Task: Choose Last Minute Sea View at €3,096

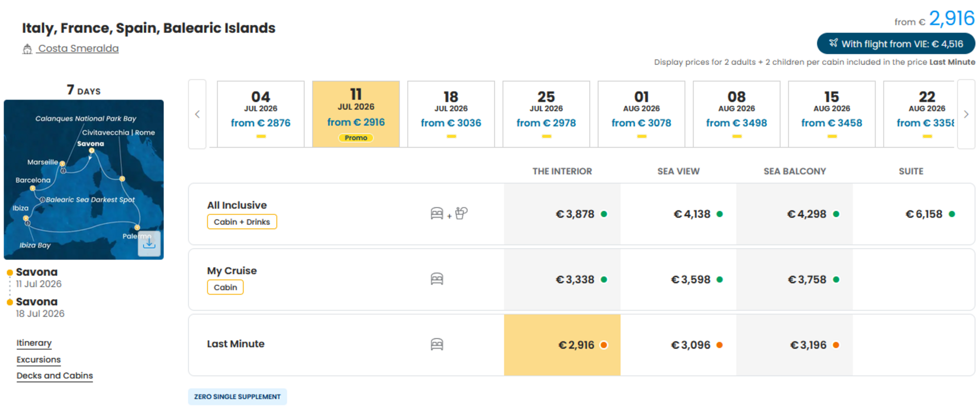Action: click(679, 345)
